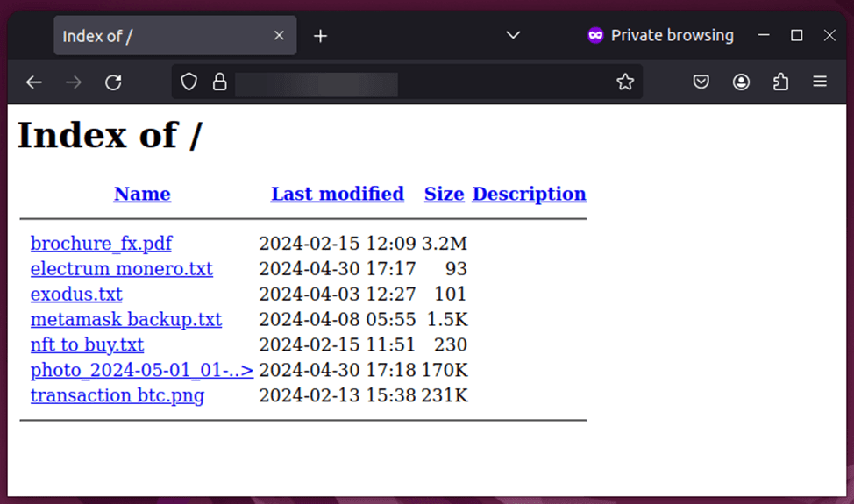The height and width of the screenshot is (504, 854).
Task: Open the metamask backup.txt file link
Action: pos(125,319)
